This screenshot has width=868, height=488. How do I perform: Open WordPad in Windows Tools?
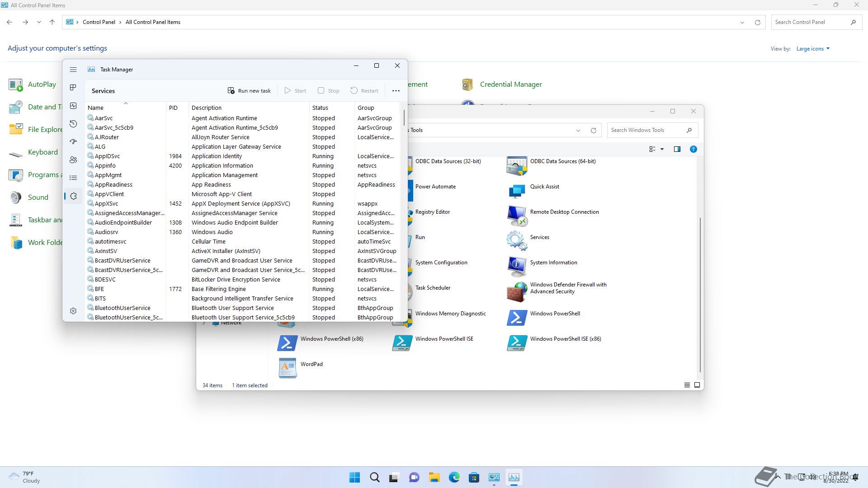300,368
